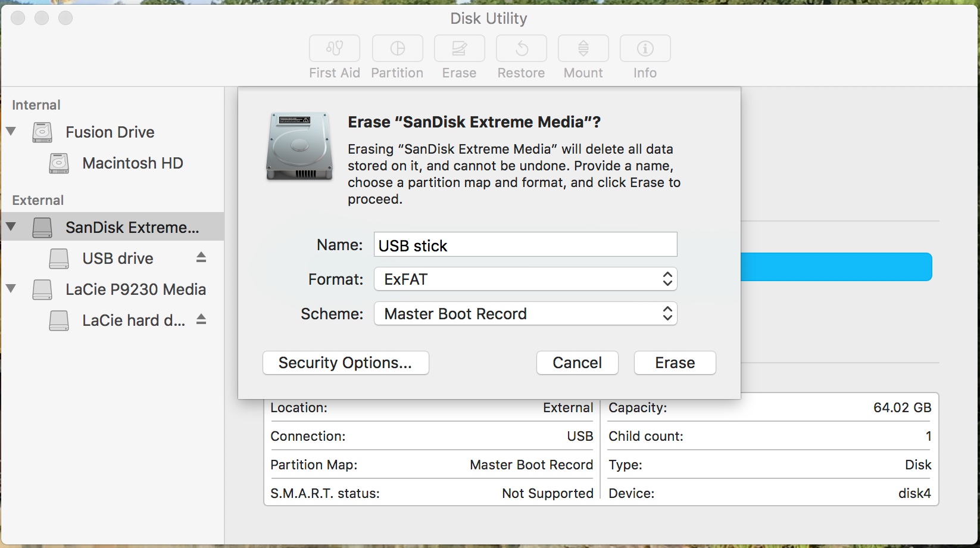Click the Erase toolbar icon

[x=459, y=48]
